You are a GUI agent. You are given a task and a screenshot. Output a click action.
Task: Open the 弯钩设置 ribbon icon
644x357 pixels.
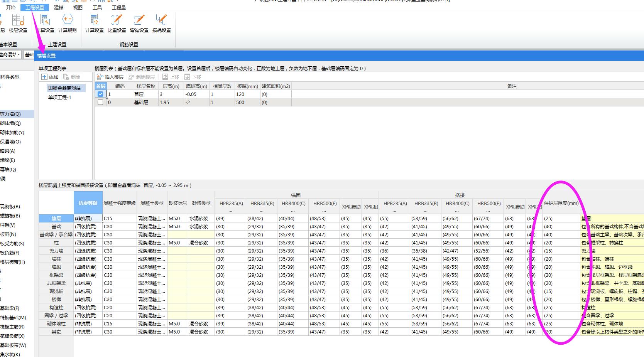click(x=139, y=23)
